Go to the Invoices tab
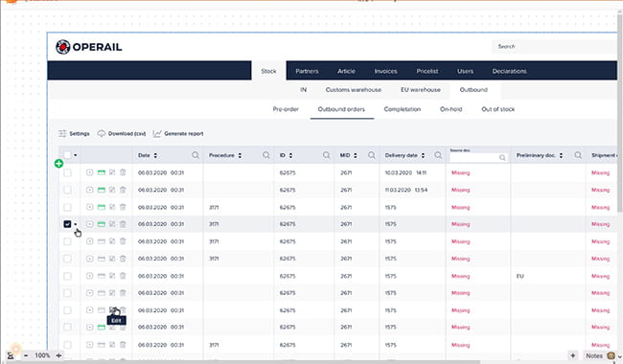The height and width of the screenshot is (364, 623). coord(385,71)
